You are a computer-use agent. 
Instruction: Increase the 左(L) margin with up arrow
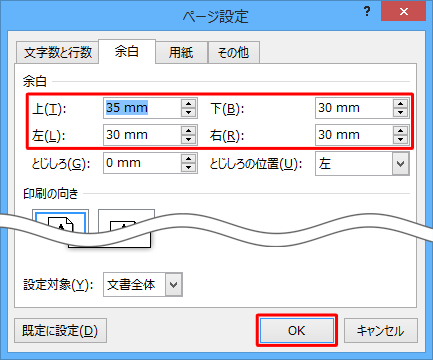[189, 130]
